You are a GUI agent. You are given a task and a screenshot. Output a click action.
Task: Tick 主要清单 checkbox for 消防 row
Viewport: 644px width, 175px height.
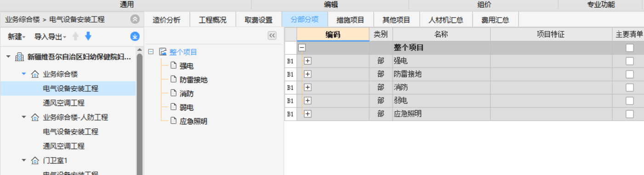coord(629,87)
